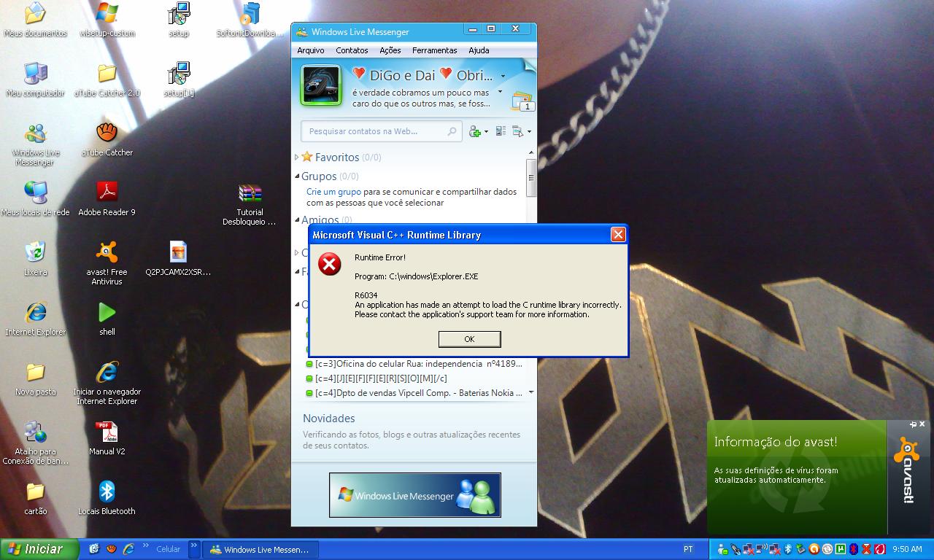Open Meu computador desktop icon
934x560 pixels.
coord(35,80)
